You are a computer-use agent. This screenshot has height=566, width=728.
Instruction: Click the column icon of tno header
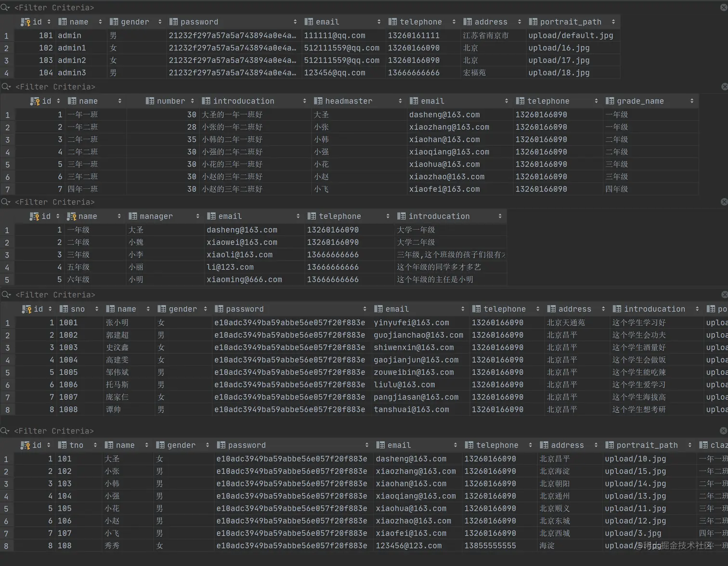tap(63, 446)
